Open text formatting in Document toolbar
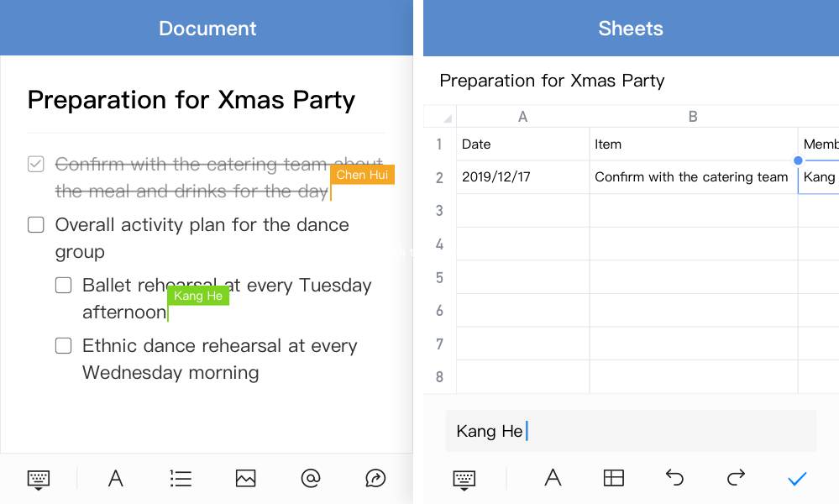The image size is (839, 504). 116,479
